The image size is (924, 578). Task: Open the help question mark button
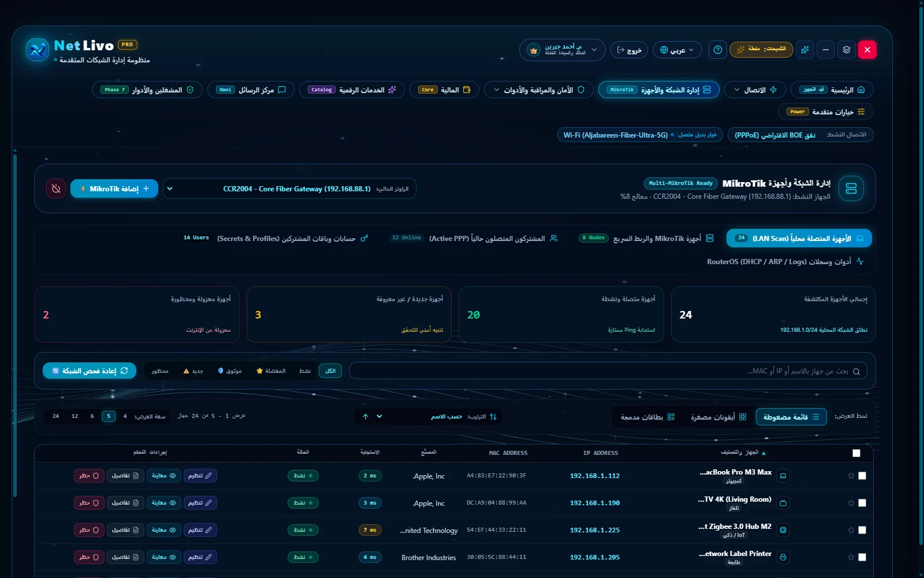tap(717, 50)
